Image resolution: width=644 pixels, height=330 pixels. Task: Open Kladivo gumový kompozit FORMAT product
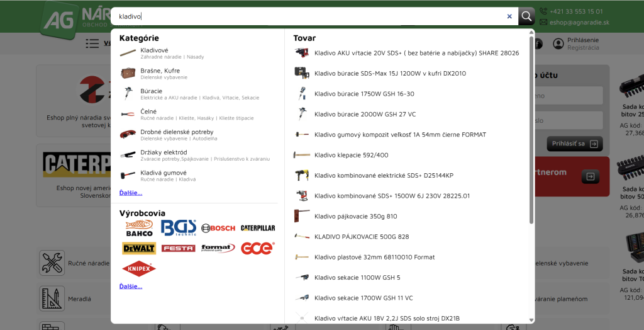point(401,135)
